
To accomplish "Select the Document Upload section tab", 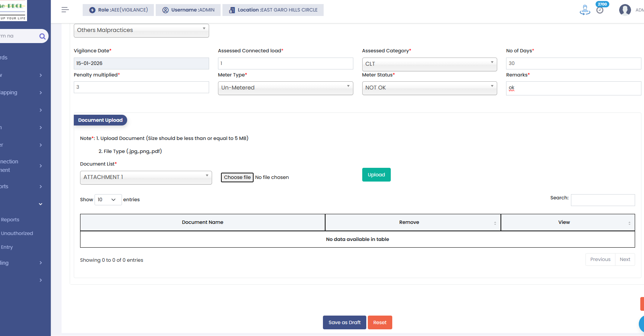I will tap(100, 120).
